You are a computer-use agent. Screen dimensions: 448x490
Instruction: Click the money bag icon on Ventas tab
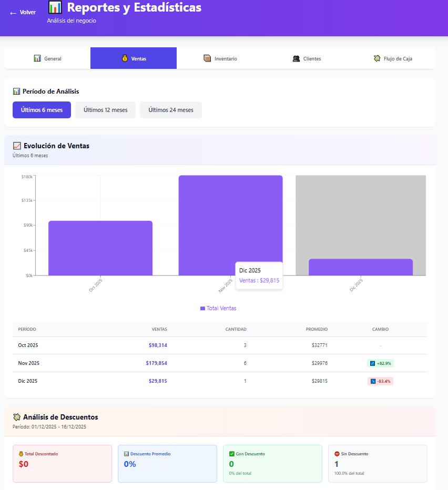(125, 58)
